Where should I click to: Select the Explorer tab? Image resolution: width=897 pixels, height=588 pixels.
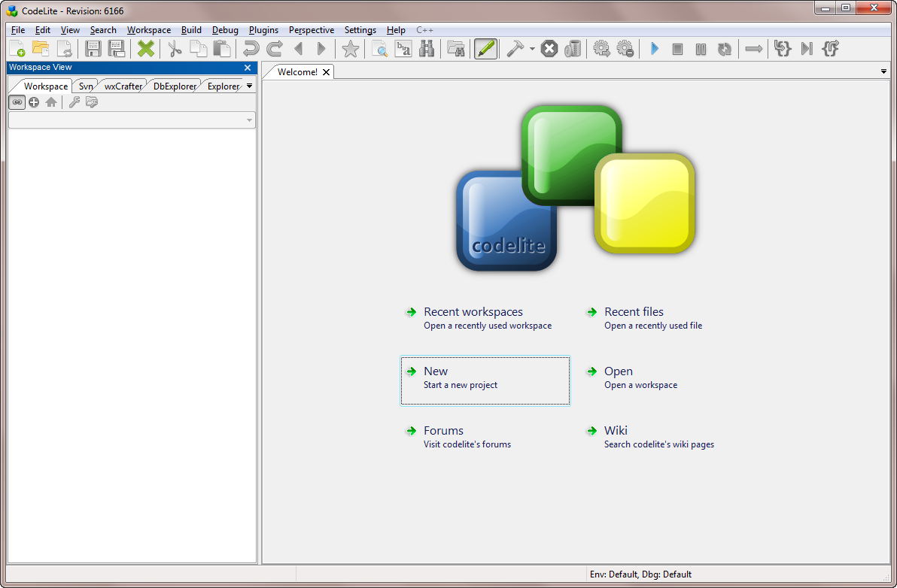tap(223, 86)
